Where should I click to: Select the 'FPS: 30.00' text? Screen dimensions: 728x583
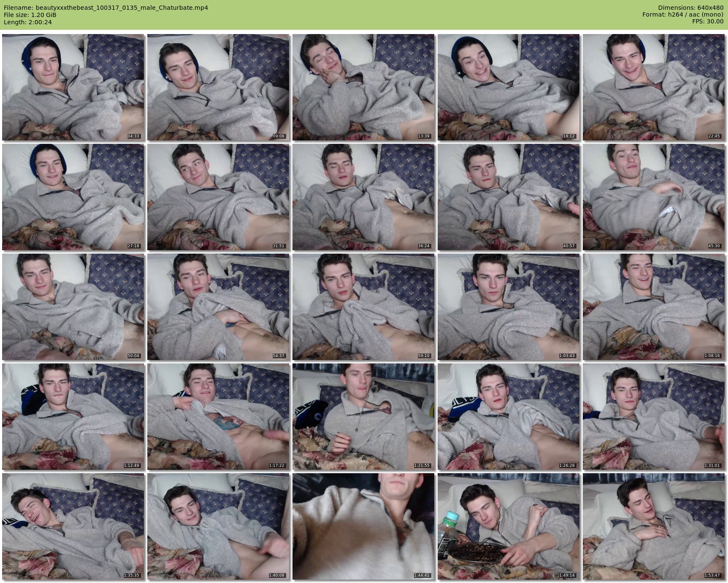[708, 22]
